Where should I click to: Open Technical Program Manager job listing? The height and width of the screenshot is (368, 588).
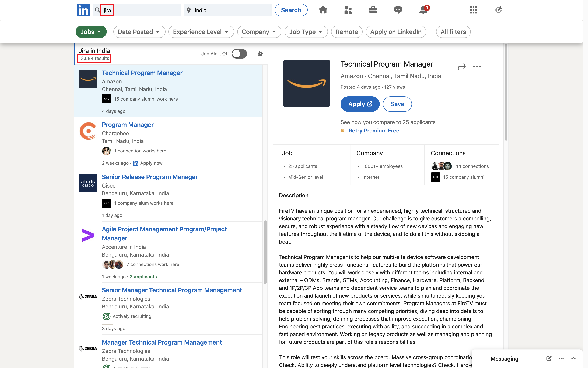142,73
